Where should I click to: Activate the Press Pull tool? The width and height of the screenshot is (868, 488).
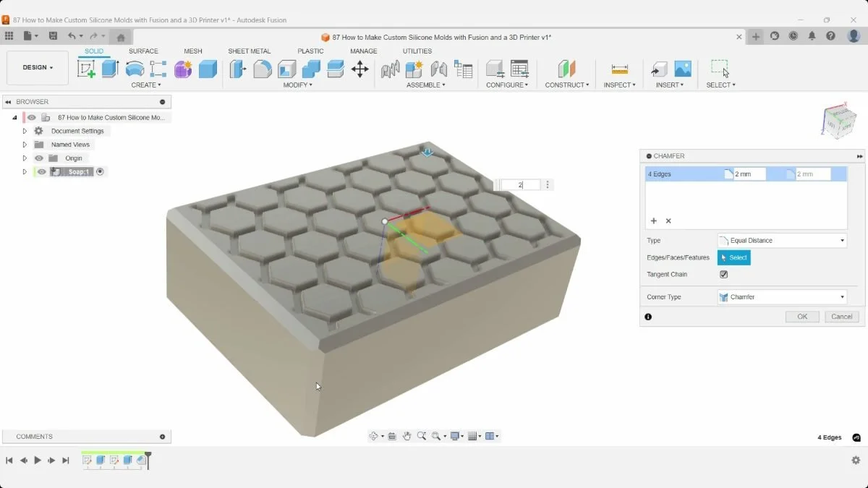pos(238,69)
